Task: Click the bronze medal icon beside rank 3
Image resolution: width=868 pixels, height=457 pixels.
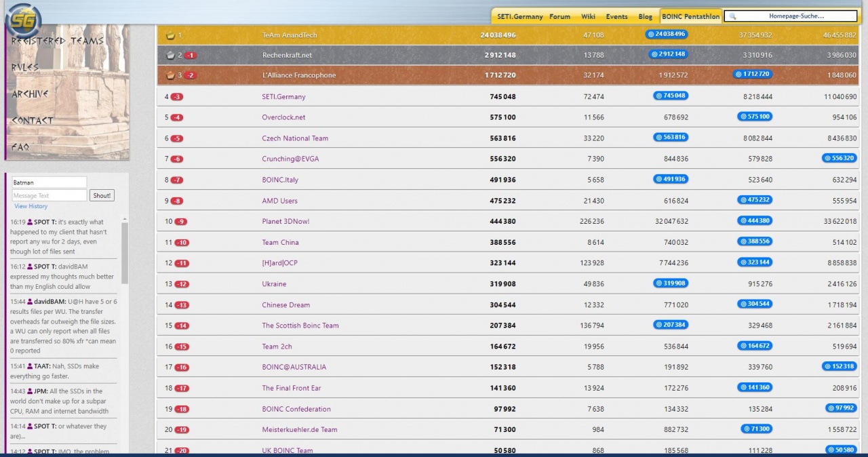Action: tap(171, 75)
